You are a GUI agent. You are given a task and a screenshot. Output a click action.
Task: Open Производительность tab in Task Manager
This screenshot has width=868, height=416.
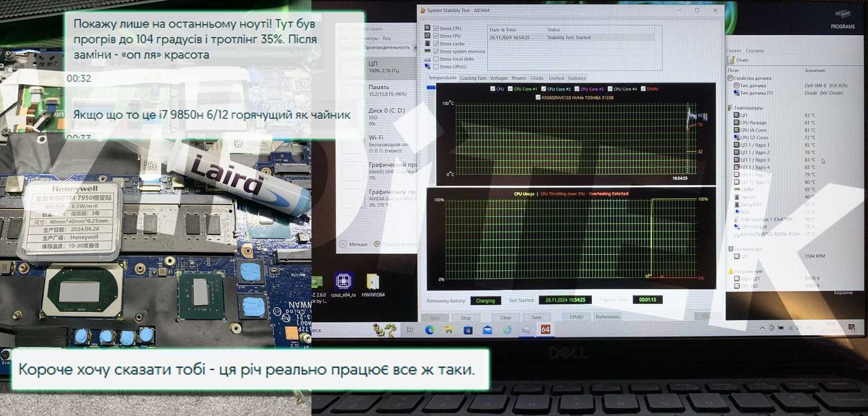pyautogui.click(x=387, y=47)
